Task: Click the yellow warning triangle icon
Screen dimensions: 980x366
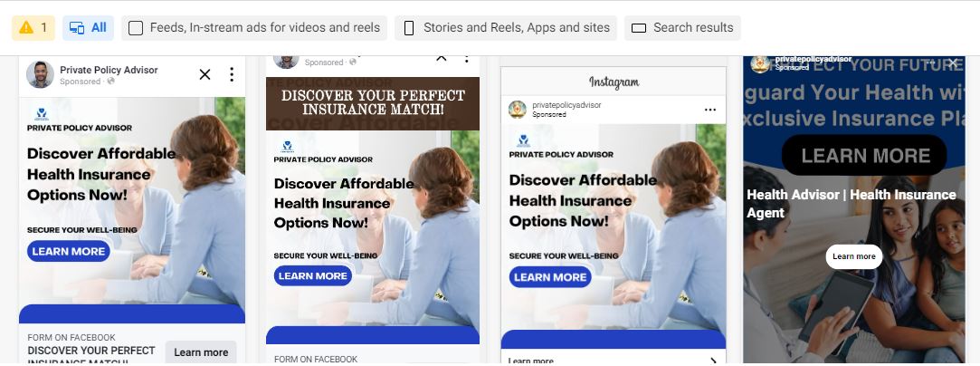Action: point(26,27)
